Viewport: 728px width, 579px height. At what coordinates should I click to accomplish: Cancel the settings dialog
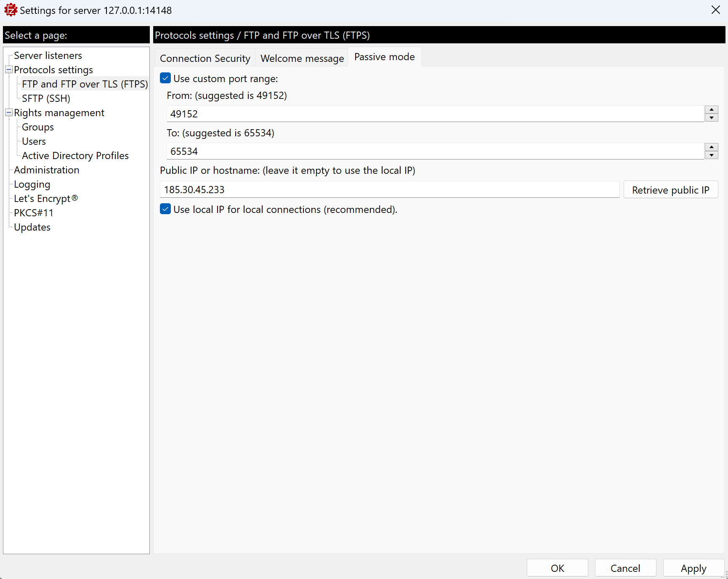coord(625,568)
